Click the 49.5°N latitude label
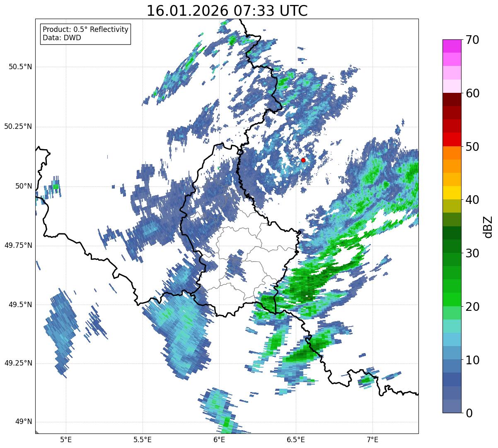Image resolution: width=498 pixels, height=448 pixels. (x=20, y=305)
